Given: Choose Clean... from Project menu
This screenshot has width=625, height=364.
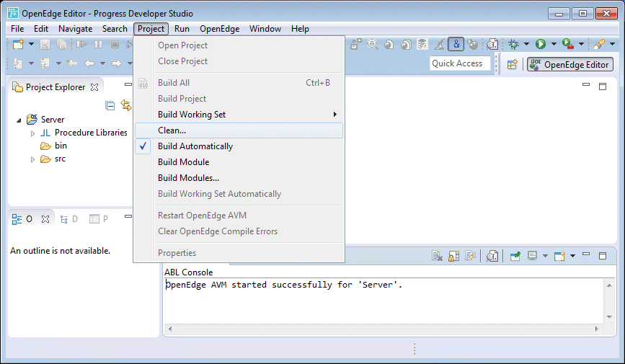Looking at the screenshot, I should 239,130.
